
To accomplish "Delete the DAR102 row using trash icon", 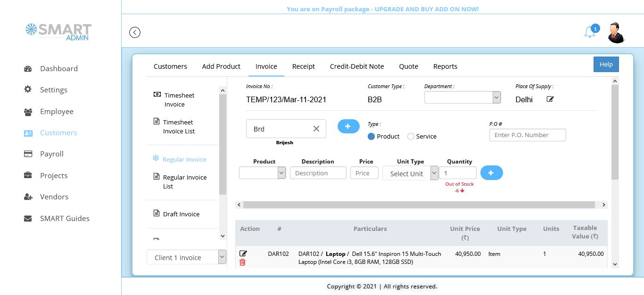I will 242,262.
